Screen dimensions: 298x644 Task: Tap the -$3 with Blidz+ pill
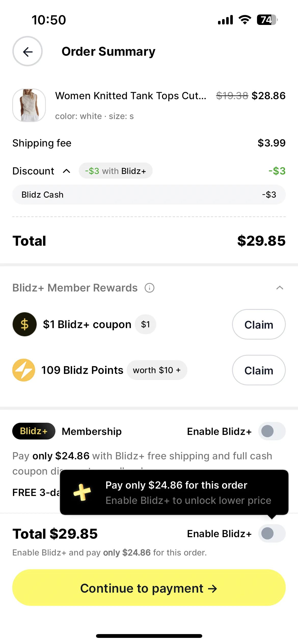tap(116, 171)
